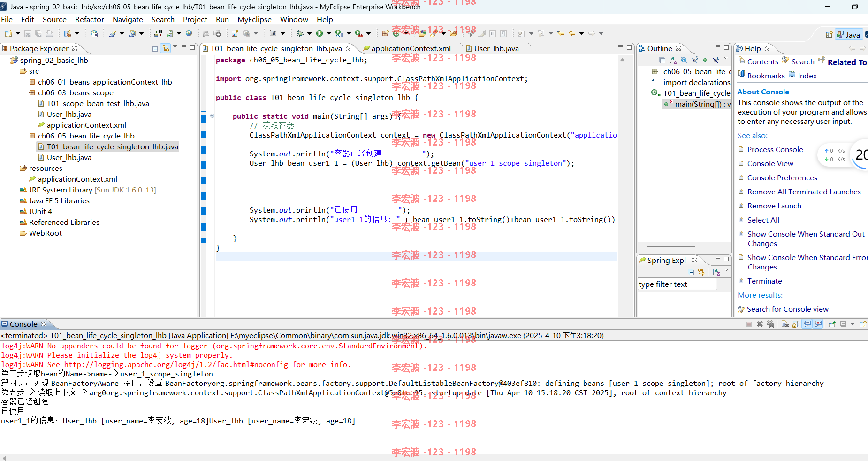868x461 pixels.
Task: Toggle Pin Console button
Action: 832,324
